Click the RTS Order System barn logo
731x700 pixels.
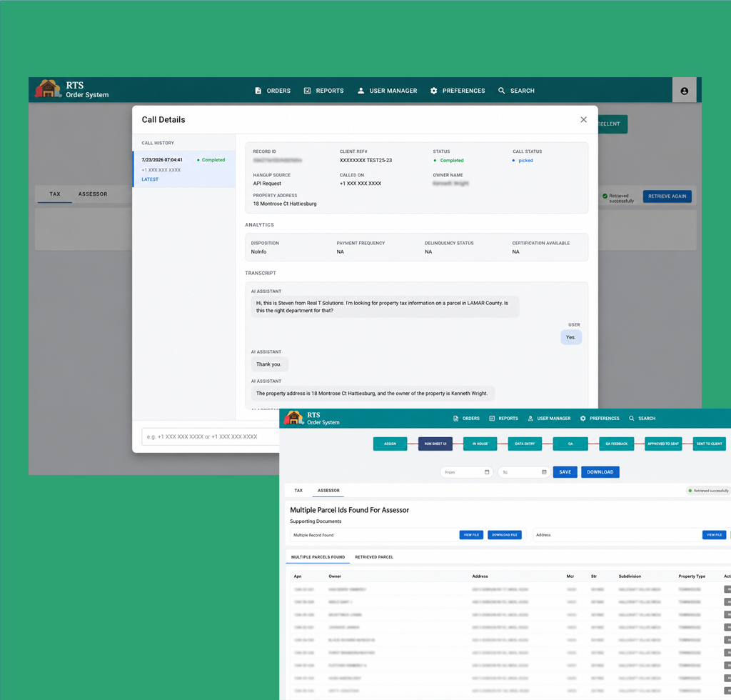[x=48, y=89]
